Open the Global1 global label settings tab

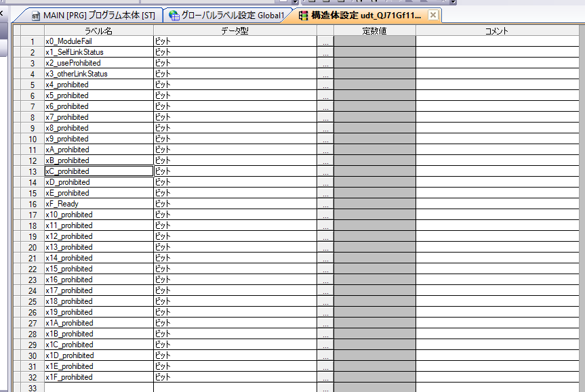[x=227, y=16]
